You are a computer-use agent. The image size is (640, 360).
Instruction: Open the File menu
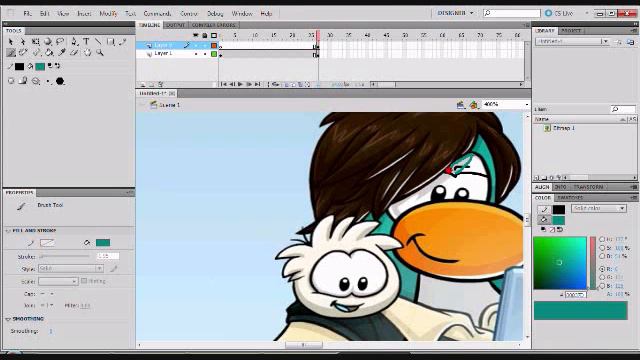pyautogui.click(x=27, y=13)
